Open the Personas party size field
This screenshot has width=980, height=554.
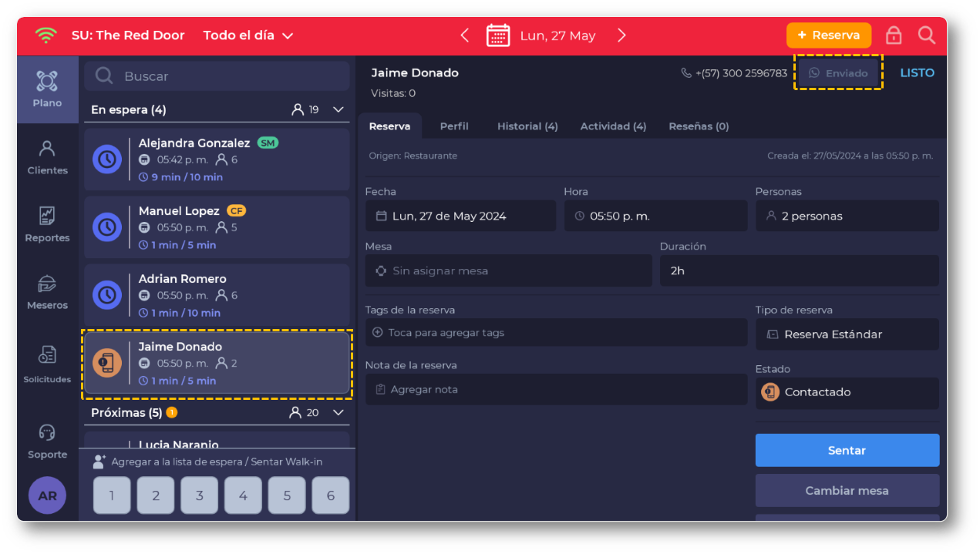(847, 216)
